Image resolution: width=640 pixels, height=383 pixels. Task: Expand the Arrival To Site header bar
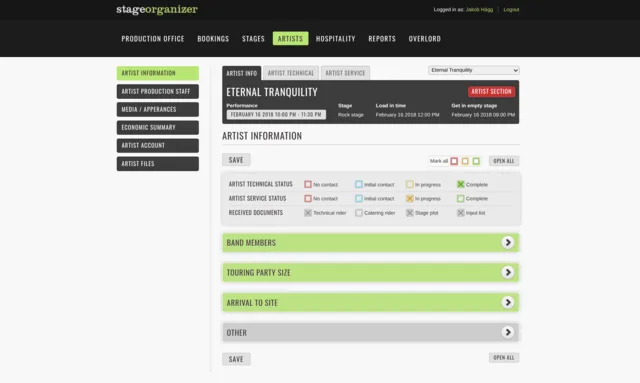pos(370,303)
